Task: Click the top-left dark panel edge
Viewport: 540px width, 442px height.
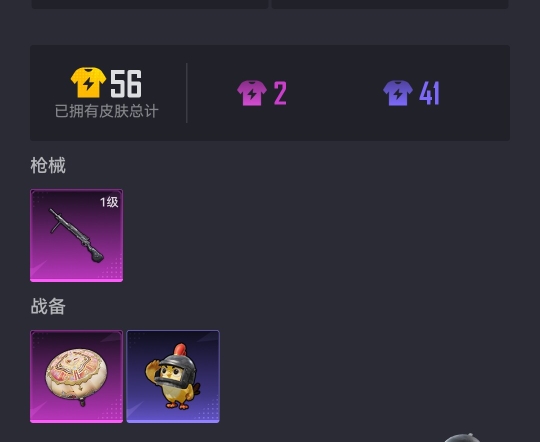Action: (x=150, y=4)
